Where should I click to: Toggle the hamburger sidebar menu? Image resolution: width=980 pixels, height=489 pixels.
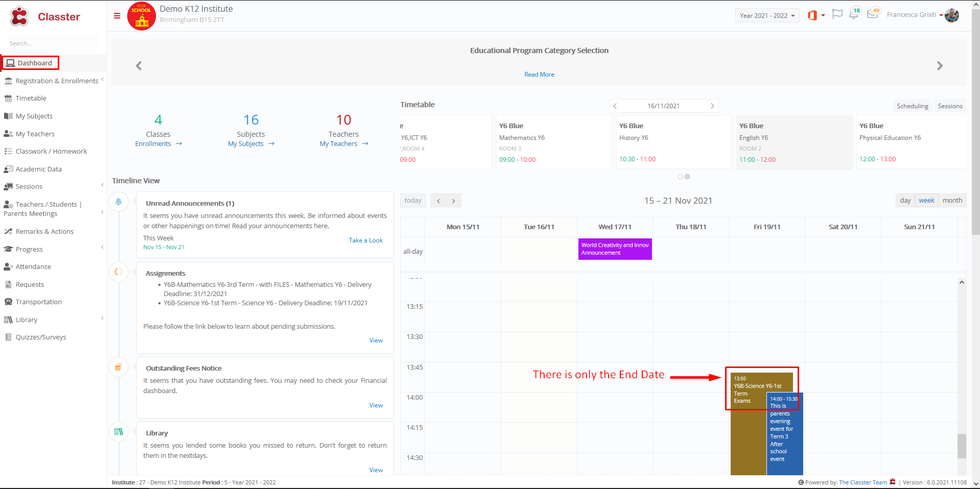(117, 16)
